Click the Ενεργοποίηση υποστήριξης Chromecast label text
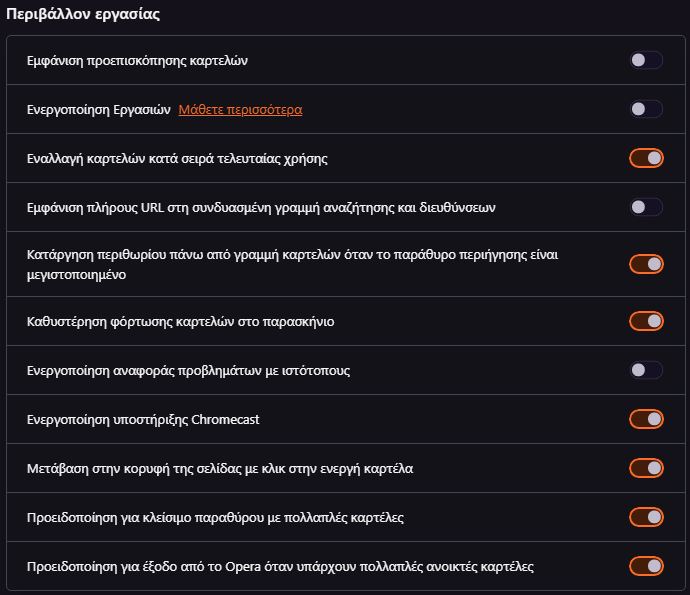 [143, 420]
